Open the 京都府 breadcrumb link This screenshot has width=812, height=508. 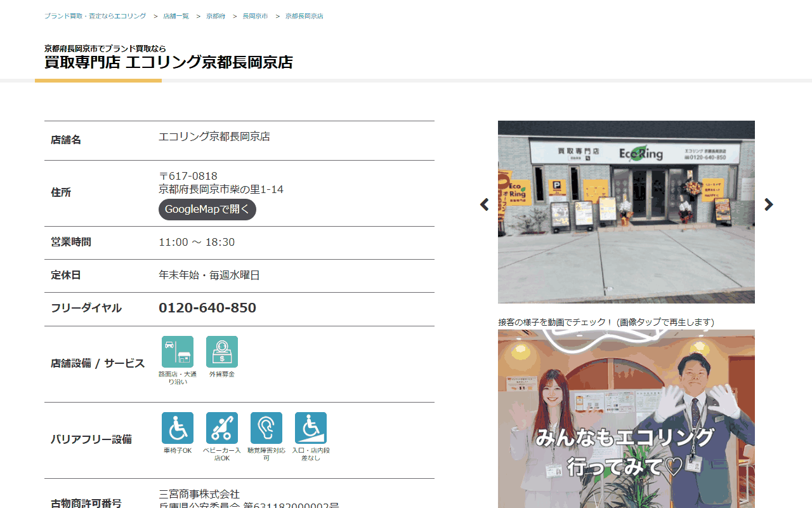216,16
